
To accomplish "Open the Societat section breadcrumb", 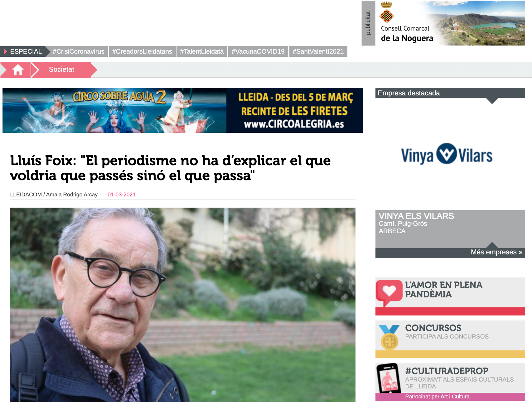I will pos(61,70).
